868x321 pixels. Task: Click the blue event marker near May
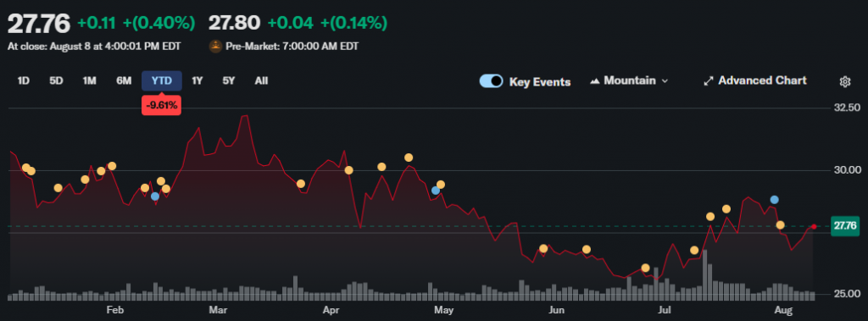coord(436,191)
